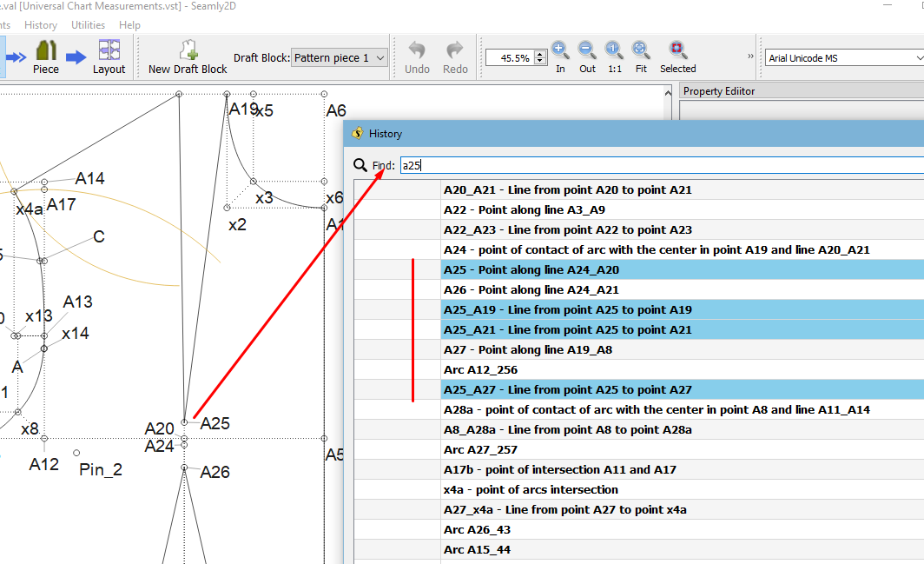Click the Undo arrow icon
The width and height of the screenshot is (924, 564).
click(417, 57)
